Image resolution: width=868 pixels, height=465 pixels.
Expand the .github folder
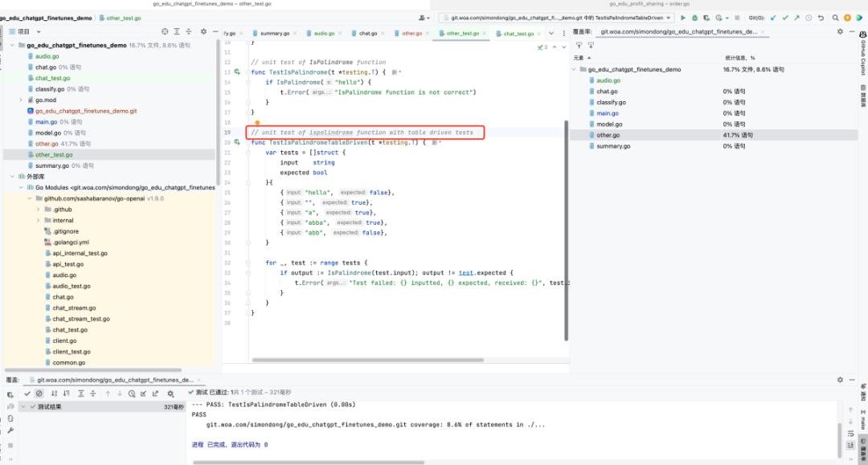[39, 210]
